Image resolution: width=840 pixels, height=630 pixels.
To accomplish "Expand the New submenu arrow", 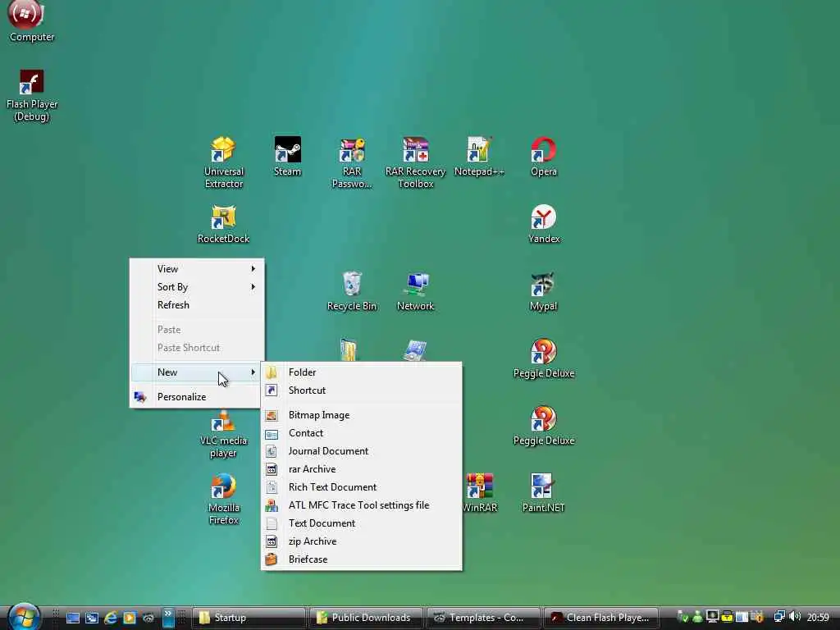I will tap(253, 372).
